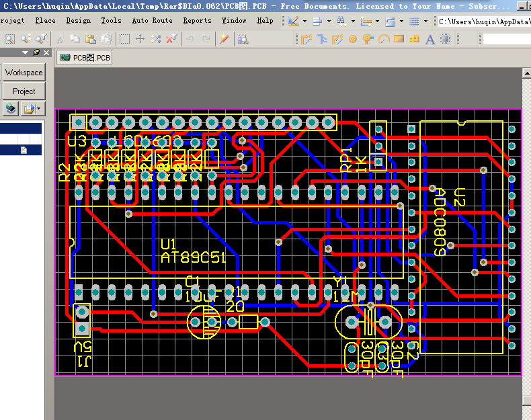Click the vertical scrollbar up arrow

coord(526,73)
